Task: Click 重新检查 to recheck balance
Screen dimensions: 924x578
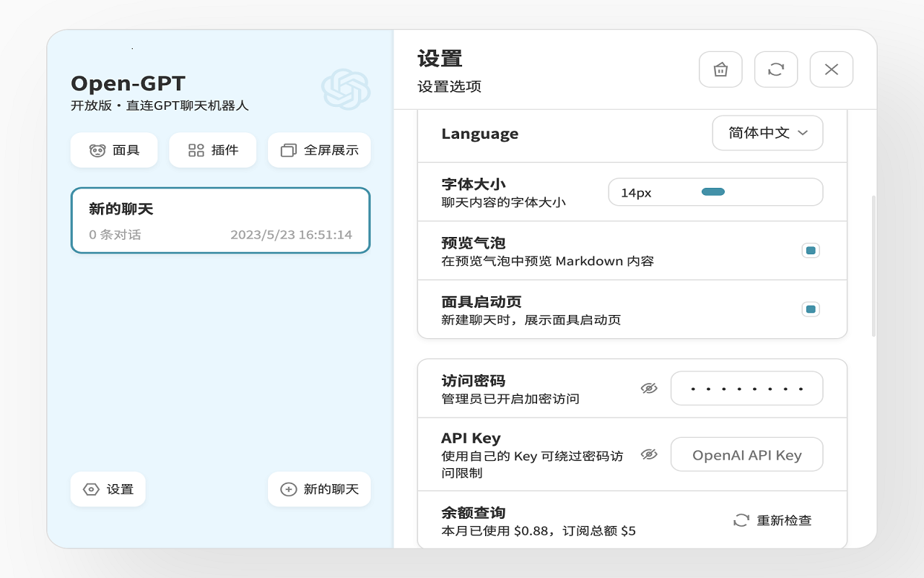Action: click(772, 520)
